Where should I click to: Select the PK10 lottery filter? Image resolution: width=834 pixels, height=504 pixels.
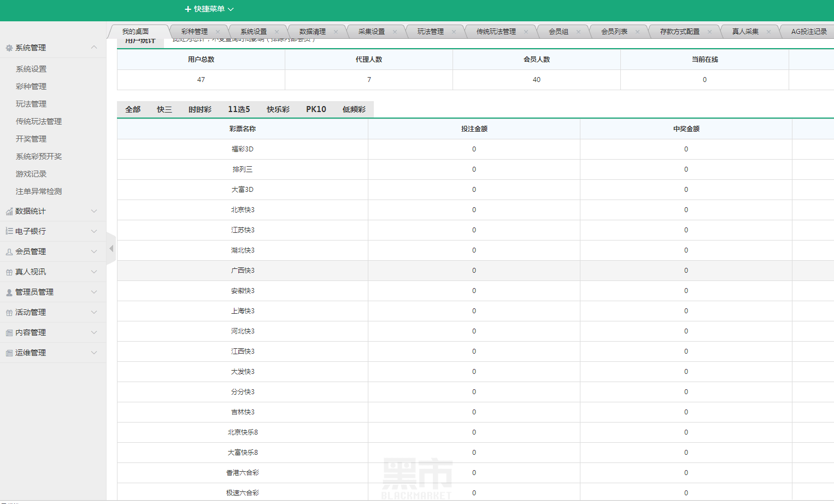(316, 109)
